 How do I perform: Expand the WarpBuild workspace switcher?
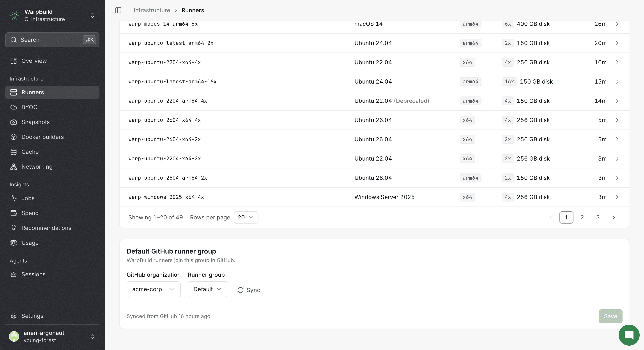(92, 16)
